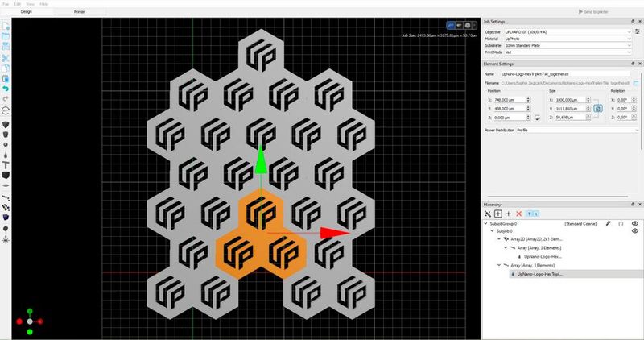
Task: Open the Help menu
Action: [43, 4]
